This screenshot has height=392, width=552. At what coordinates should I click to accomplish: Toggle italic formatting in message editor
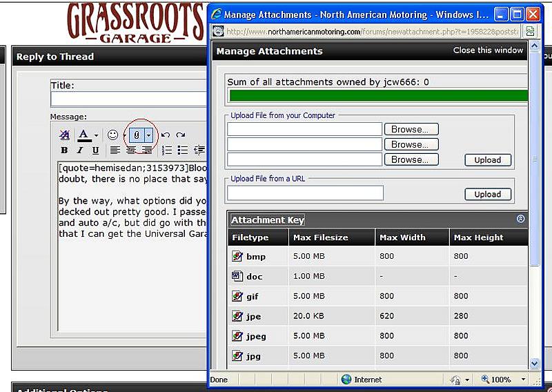coord(80,150)
